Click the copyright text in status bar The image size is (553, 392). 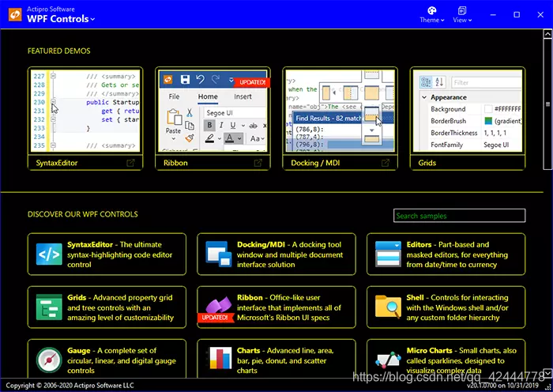tap(70, 386)
